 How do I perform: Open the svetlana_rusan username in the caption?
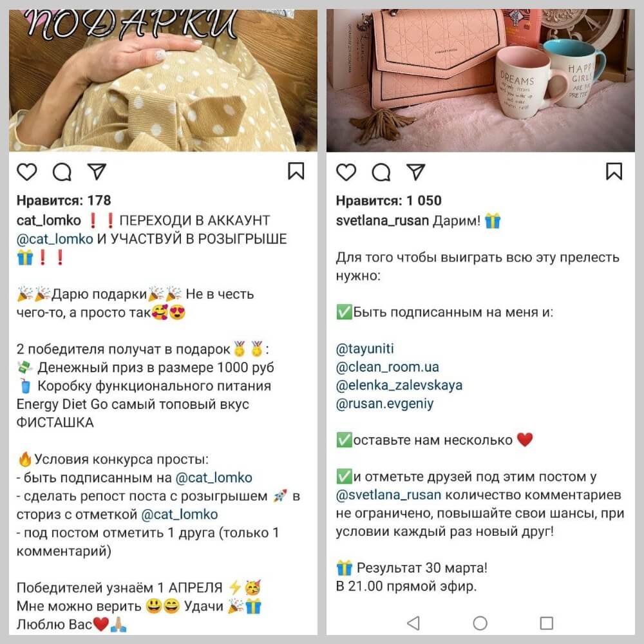click(x=382, y=221)
